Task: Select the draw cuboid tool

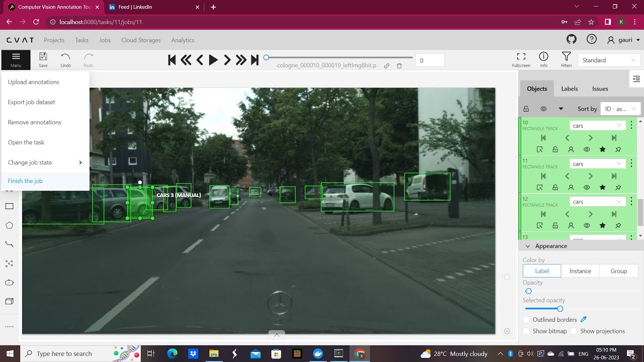Action: (x=9, y=301)
